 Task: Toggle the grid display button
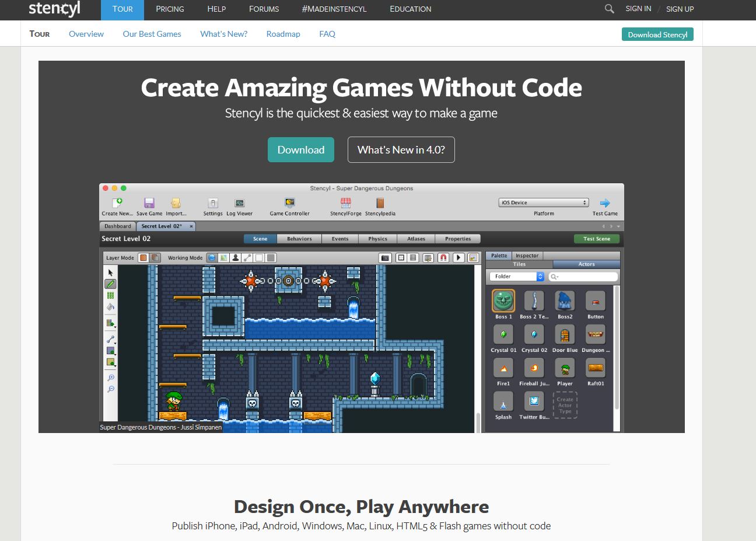[x=414, y=257]
